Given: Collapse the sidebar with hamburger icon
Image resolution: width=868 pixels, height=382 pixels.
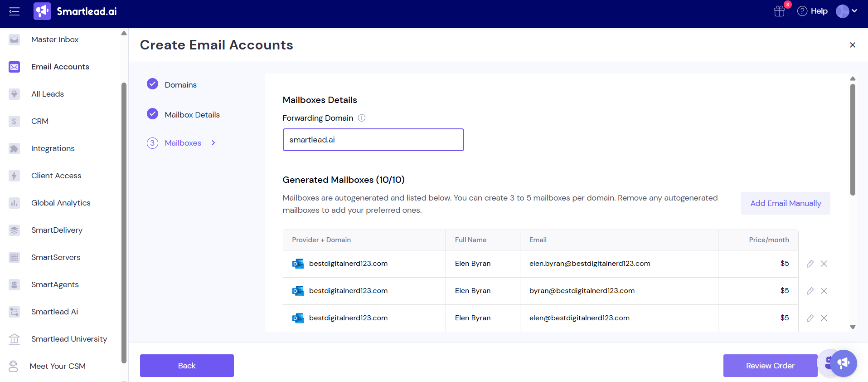Looking at the screenshot, I should [x=15, y=11].
